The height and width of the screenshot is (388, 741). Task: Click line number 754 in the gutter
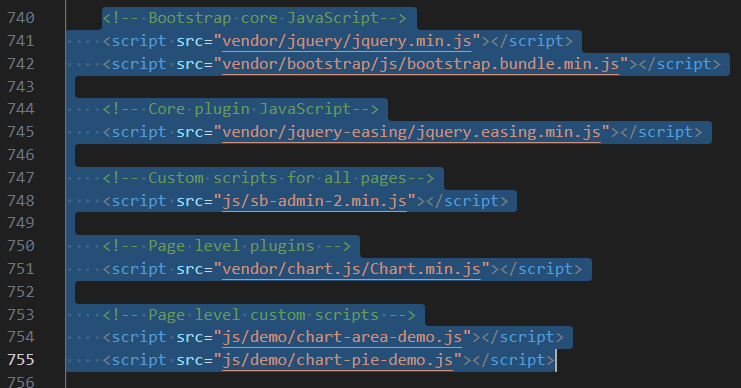[21, 337]
